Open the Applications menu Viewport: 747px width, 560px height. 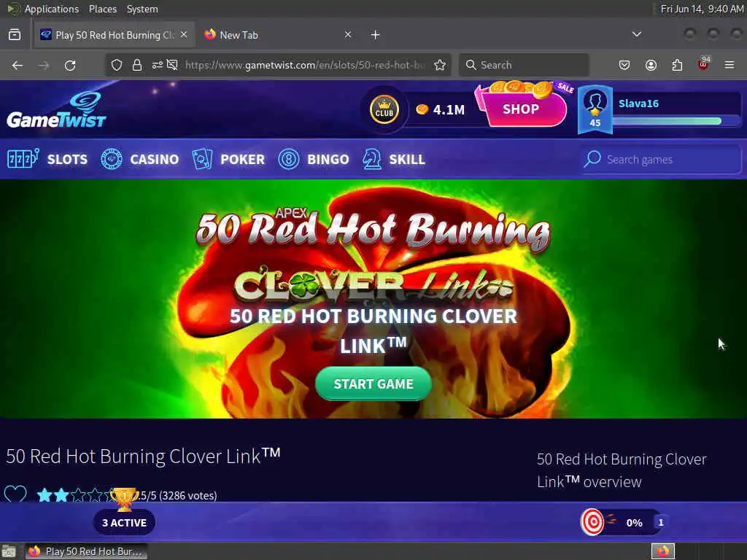(52, 9)
